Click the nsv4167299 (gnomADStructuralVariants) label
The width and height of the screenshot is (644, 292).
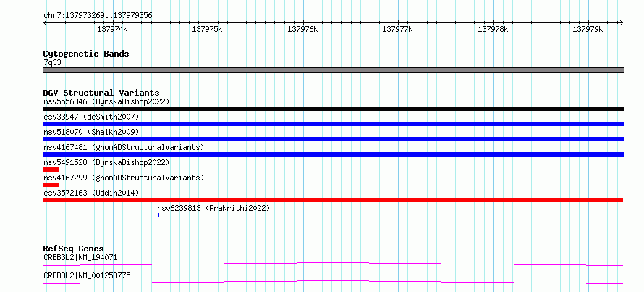pyautogui.click(x=124, y=178)
